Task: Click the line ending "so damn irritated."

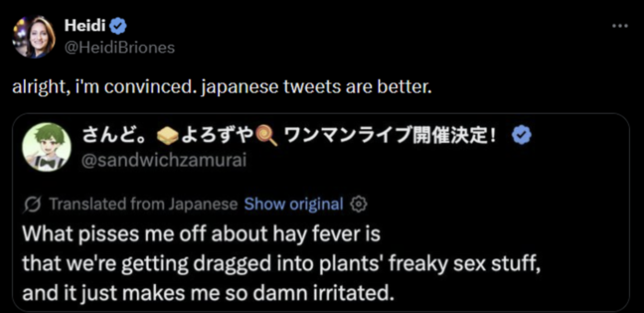Action: 208,293
